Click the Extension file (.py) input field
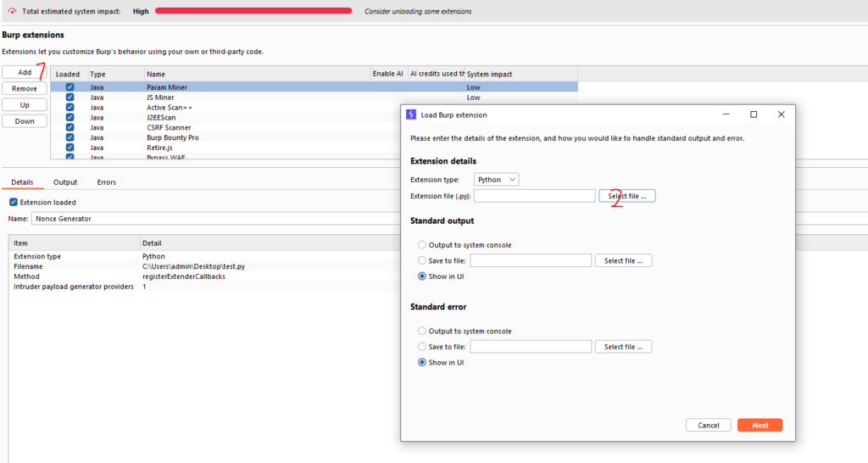Viewport: 868px width, 463px height. coord(535,196)
